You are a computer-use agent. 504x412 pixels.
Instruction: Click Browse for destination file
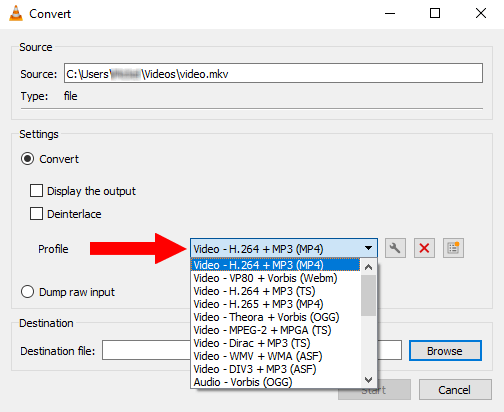coord(445,351)
